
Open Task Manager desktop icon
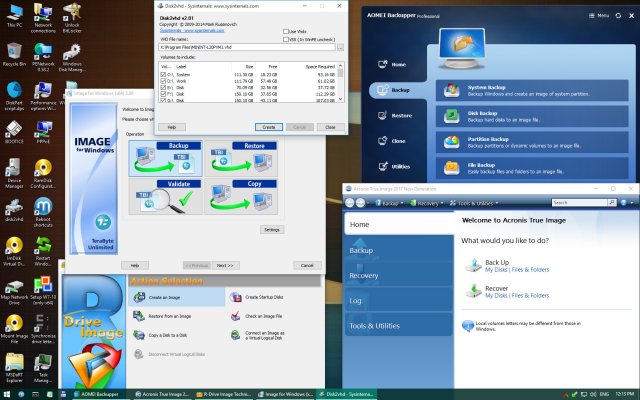tap(43, 367)
